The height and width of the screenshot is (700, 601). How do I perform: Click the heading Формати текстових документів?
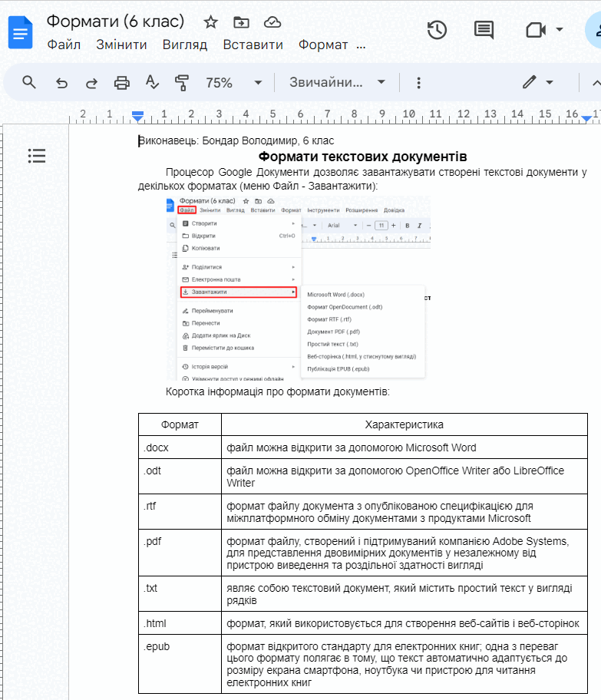pos(362,157)
